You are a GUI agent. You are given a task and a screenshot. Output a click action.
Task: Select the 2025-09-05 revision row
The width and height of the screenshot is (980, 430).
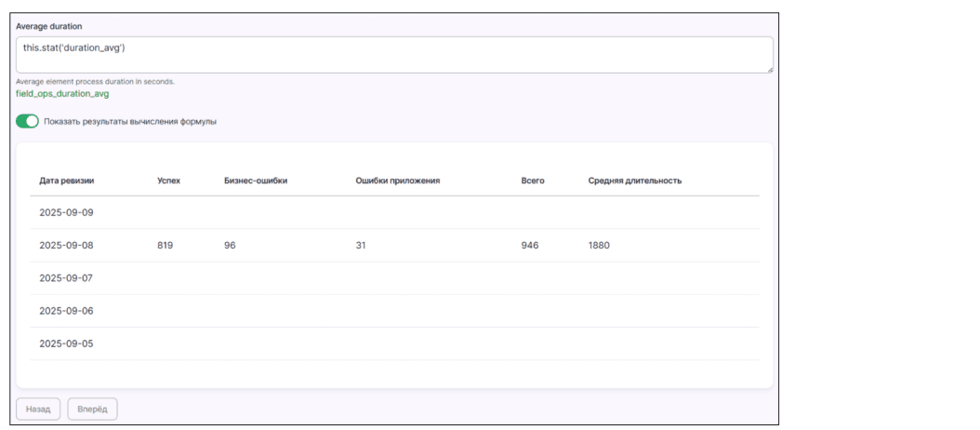[x=66, y=343]
